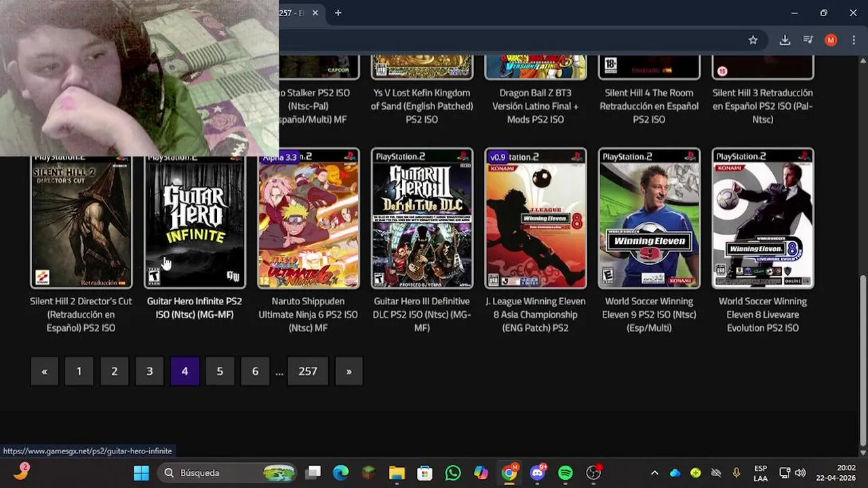
Task: Open link World Soccer Winning Eleven 9 PS2 ISO
Action: [649, 314]
